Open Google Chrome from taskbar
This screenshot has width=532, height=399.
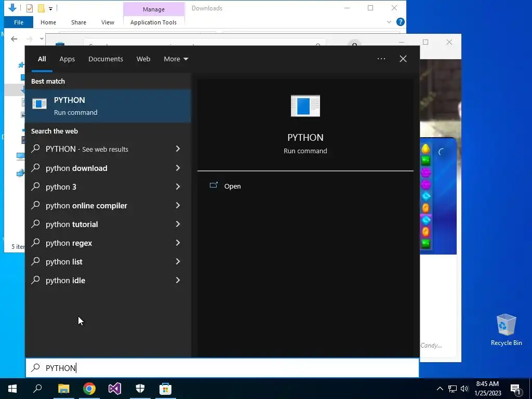89,389
